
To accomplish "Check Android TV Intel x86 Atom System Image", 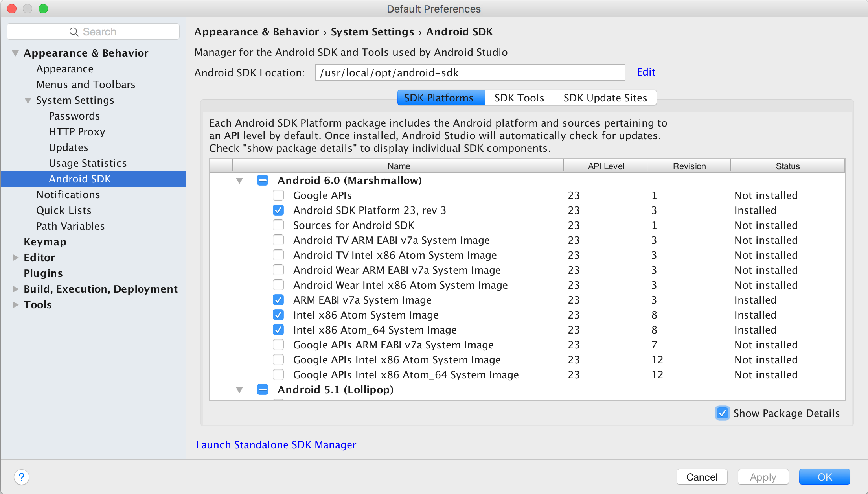I will pos(278,255).
